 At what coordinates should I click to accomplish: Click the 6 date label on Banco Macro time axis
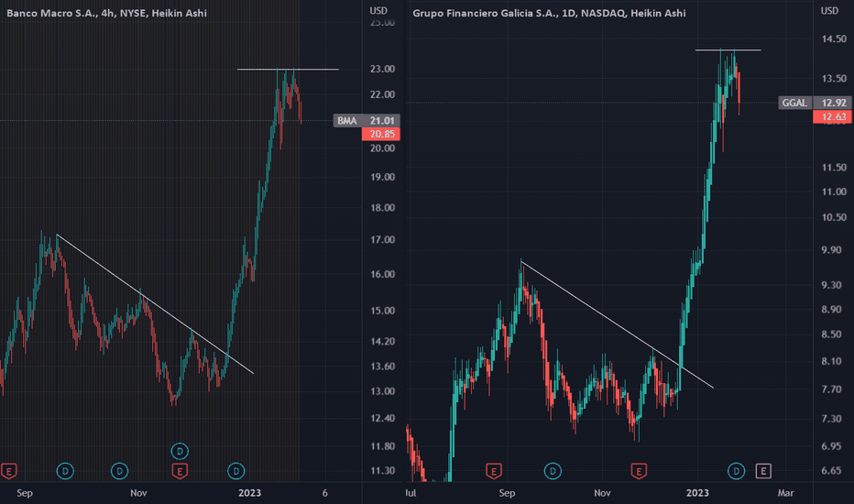point(325,493)
